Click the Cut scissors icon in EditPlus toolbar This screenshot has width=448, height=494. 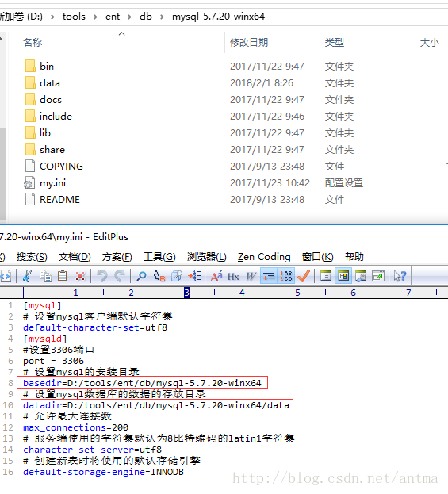[28, 276]
